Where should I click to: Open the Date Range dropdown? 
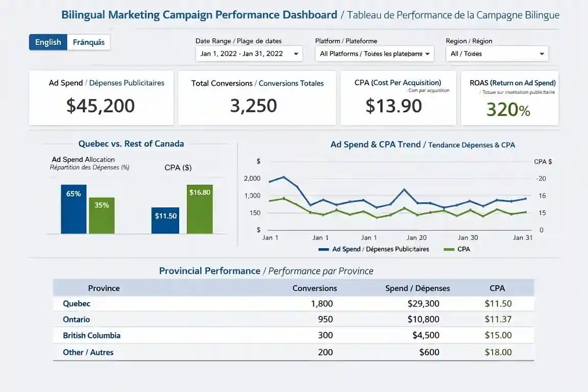pos(249,54)
